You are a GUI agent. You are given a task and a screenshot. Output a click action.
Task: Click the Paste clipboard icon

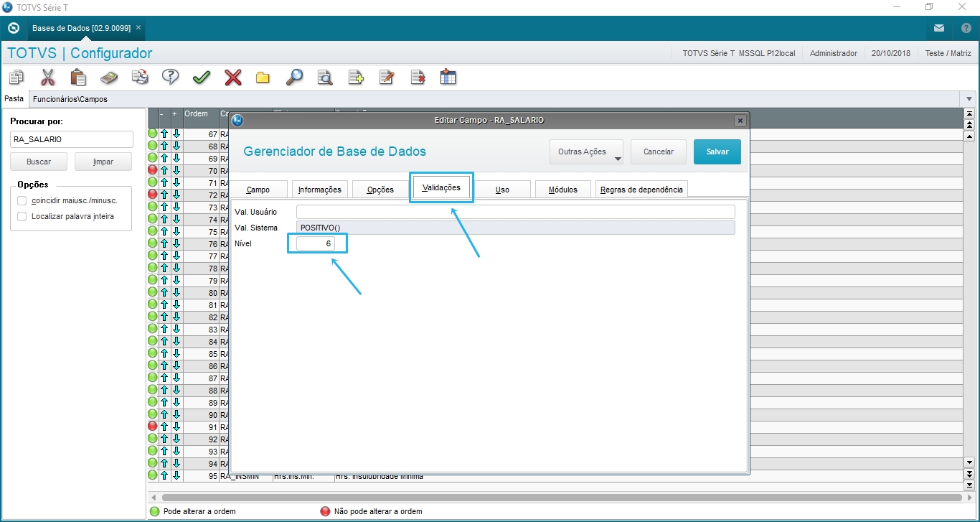78,77
